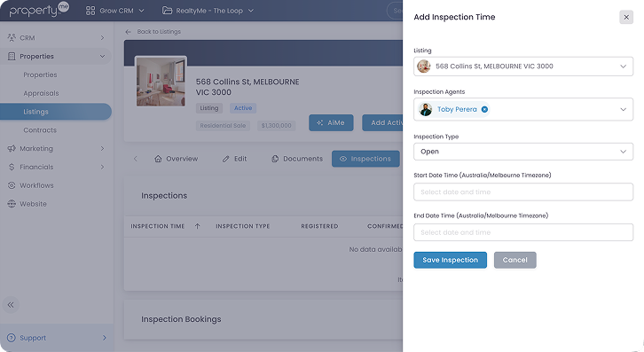Click the back arrow icon
This screenshot has height=352, width=644.
(128, 32)
